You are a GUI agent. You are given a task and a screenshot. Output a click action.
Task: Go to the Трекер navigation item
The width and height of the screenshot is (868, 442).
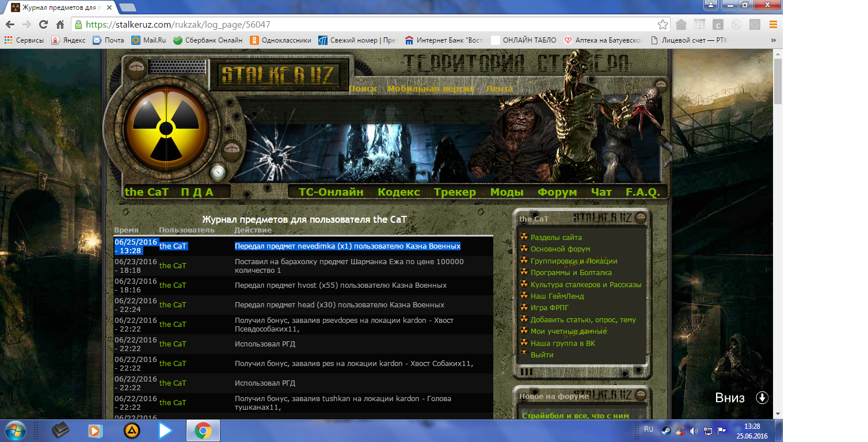point(455,192)
